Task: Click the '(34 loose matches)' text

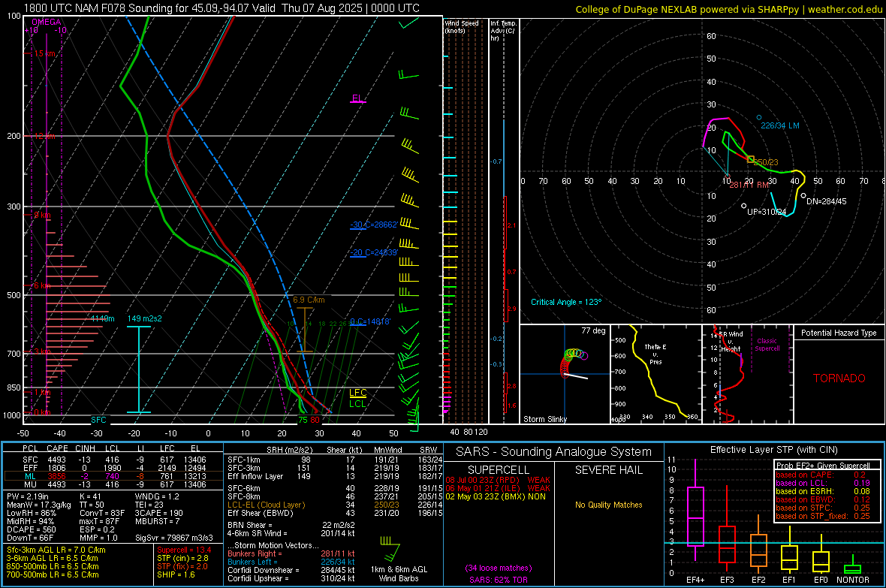Action: pyautogui.click(x=499, y=568)
